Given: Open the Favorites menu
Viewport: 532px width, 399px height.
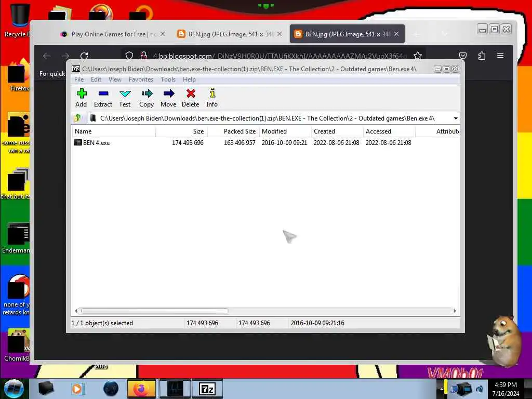Looking at the screenshot, I should point(141,79).
